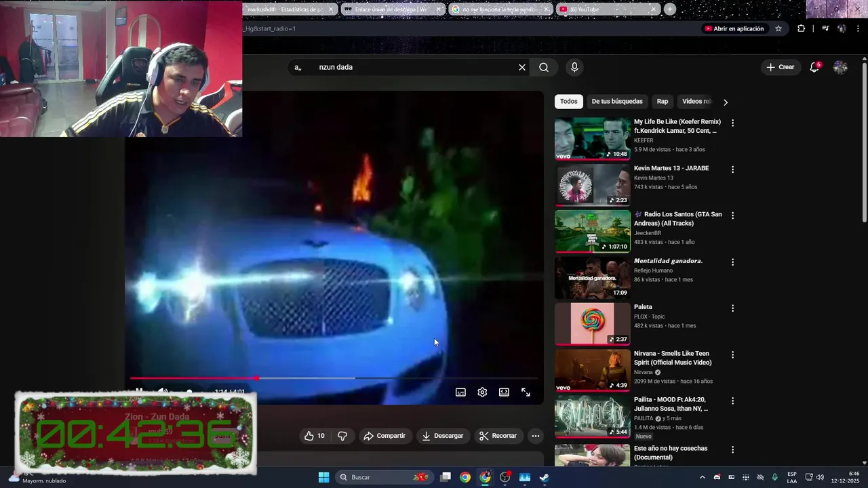
Task: Open options for Este año no hay cosechas
Action: tap(732, 449)
